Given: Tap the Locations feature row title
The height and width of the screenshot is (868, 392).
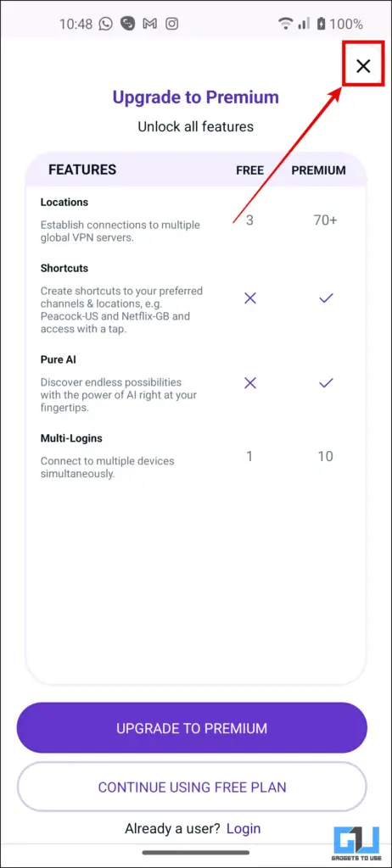Looking at the screenshot, I should point(64,202).
